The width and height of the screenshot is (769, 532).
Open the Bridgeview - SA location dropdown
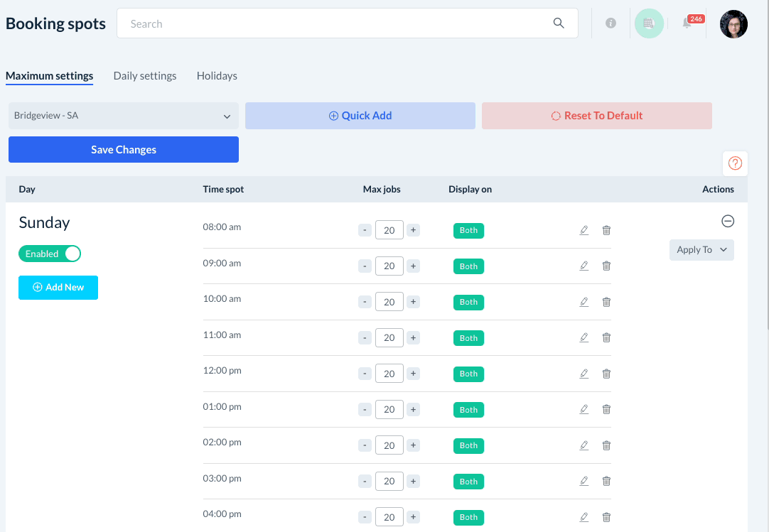[123, 116]
